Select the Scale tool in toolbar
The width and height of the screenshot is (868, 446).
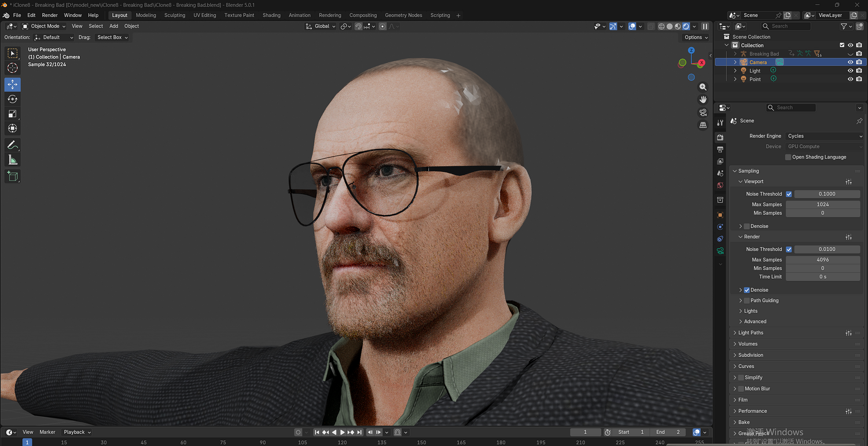[12, 113]
